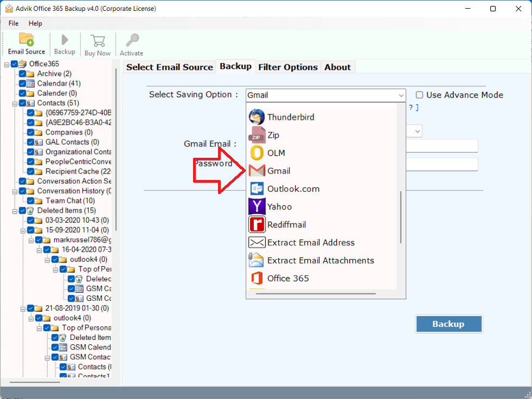Click the Archive (2) folder icon
This screenshot has height=399, width=532.
(x=30, y=74)
